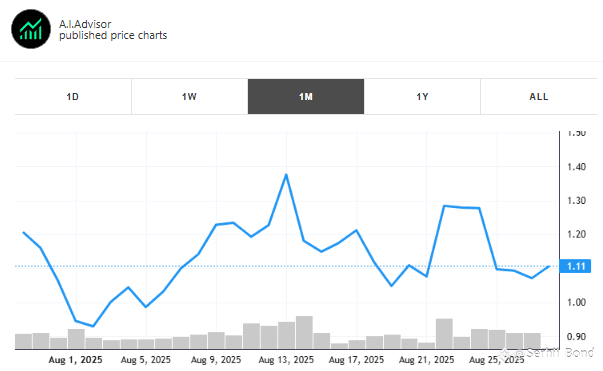Switch to the 1Y time range tab
Screen dimensions: 603x371
[x=422, y=96]
